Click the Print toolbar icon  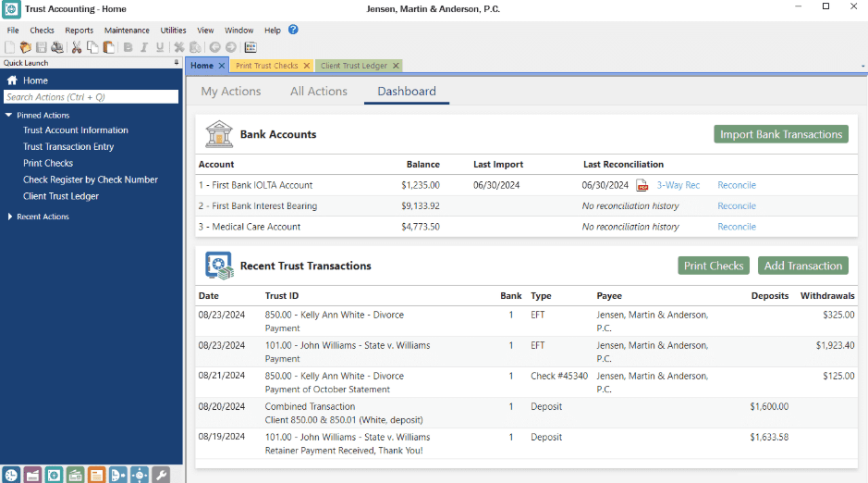pyautogui.click(x=57, y=47)
